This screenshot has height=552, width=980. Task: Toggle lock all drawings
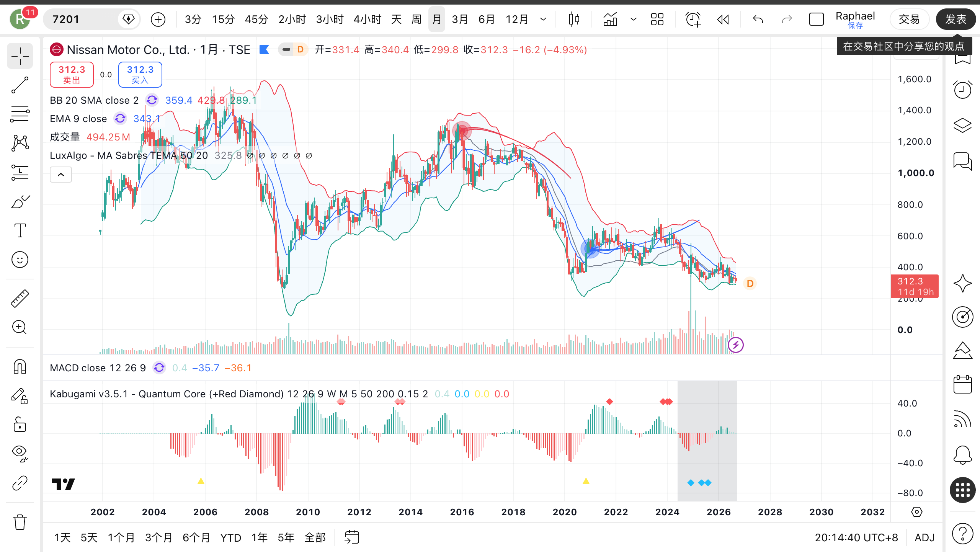pyautogui.click(x=20, y=425)
